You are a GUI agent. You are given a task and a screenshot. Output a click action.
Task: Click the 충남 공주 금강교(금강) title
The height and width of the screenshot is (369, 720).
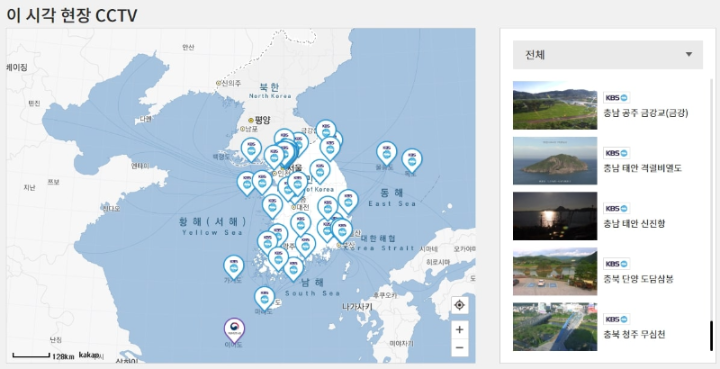pyautogui.click(x=646, y=113)
